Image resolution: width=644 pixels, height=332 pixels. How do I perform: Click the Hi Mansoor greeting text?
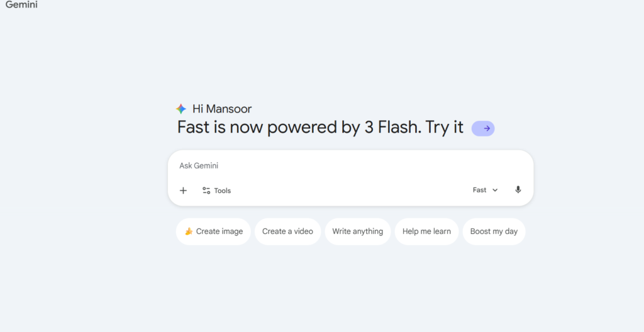(x=222, y=109)
